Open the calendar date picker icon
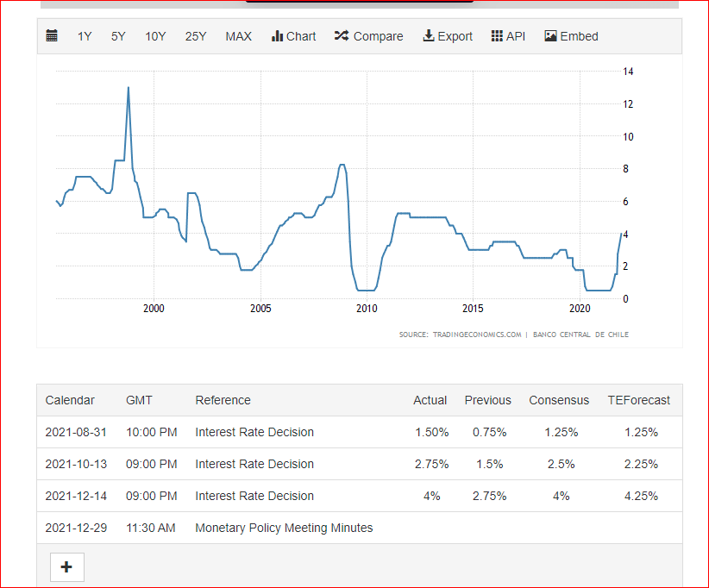This screenshot has width=709, height=588. click(52, 35)
